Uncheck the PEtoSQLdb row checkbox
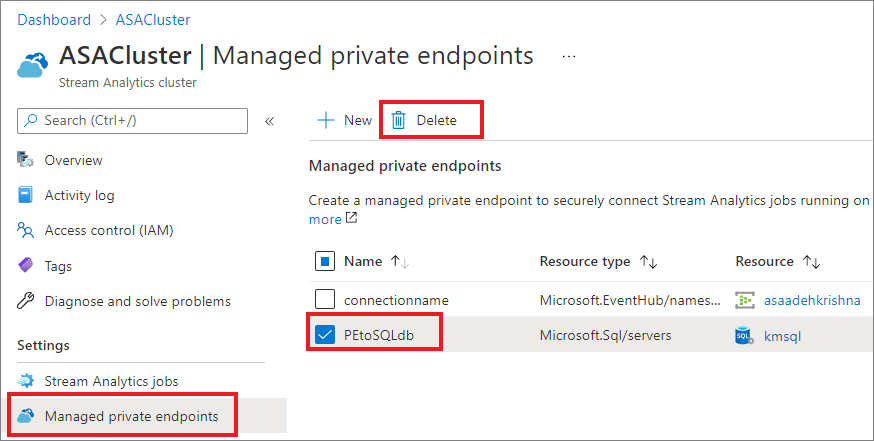Image resolution: width=874 pixels, height=441 pixels. click(325, 335)
